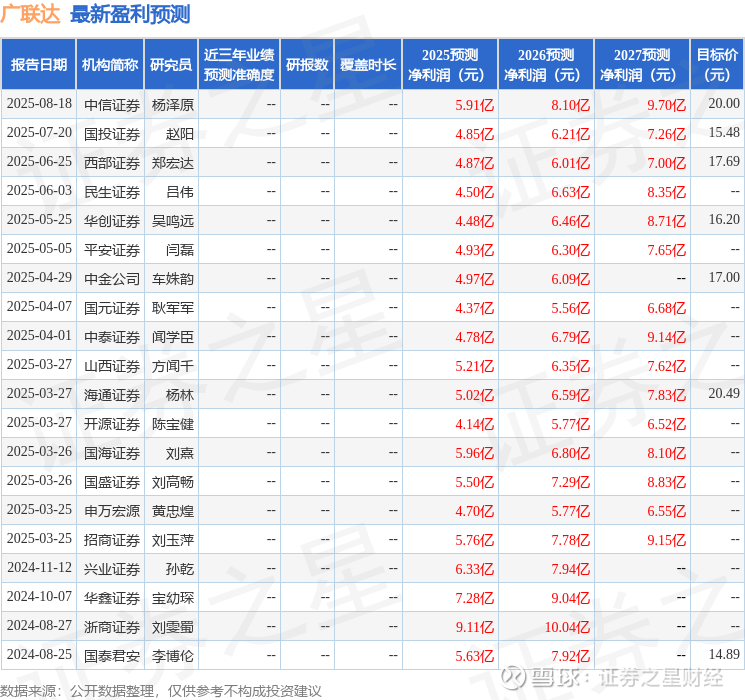The height and width of the screenshot is (700, 745).
Task: Click the target price 14.89
Action: pos(724,654)
